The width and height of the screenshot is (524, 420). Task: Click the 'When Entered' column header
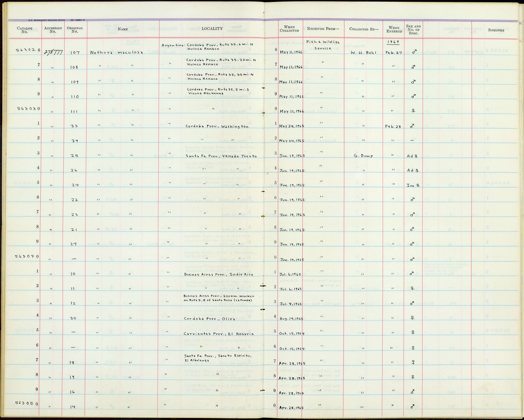[x=394, y=29]
